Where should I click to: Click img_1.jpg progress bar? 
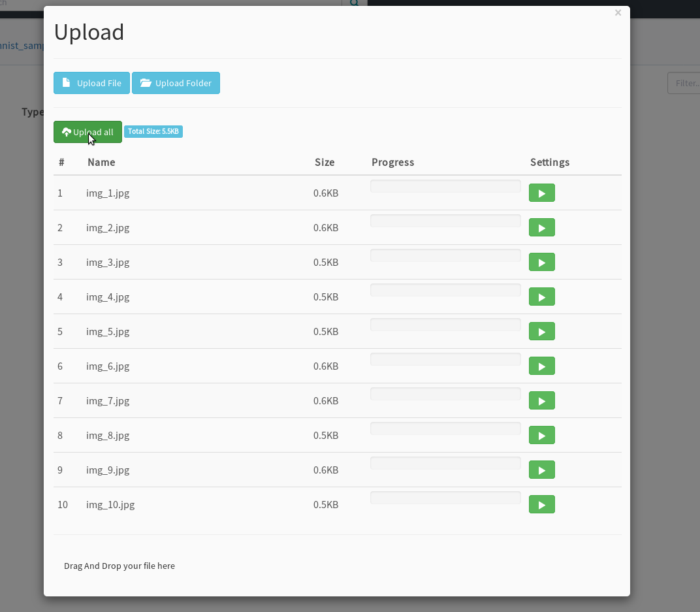pyautogui.click(x=445, y=187)
